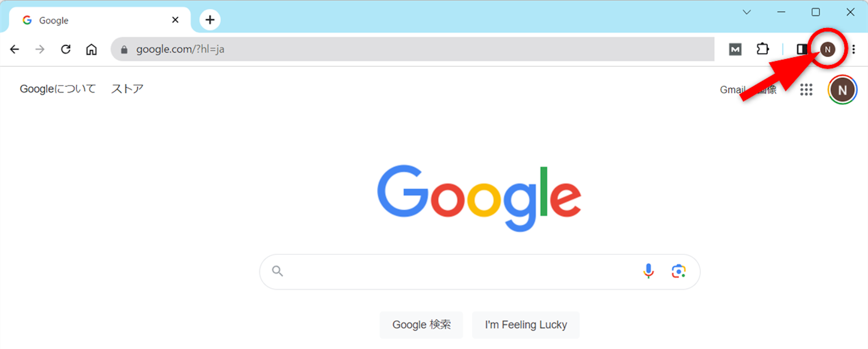Open the Google apps grid launcher
868x349 pixels.
pyautogui.click(x=806, y=89)
